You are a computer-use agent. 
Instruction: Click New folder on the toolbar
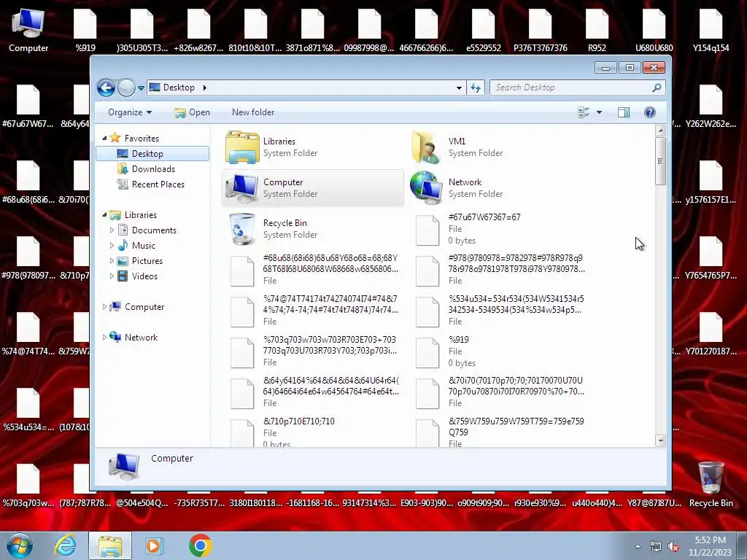(253, 112)
